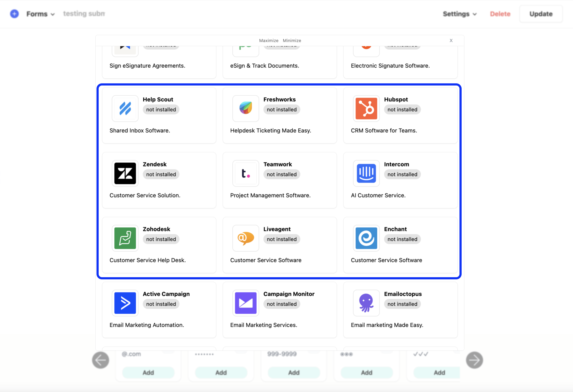Click 'not installed' badge under Emailoctopus
Screen dimensions: 573x392
click(402, 304)
